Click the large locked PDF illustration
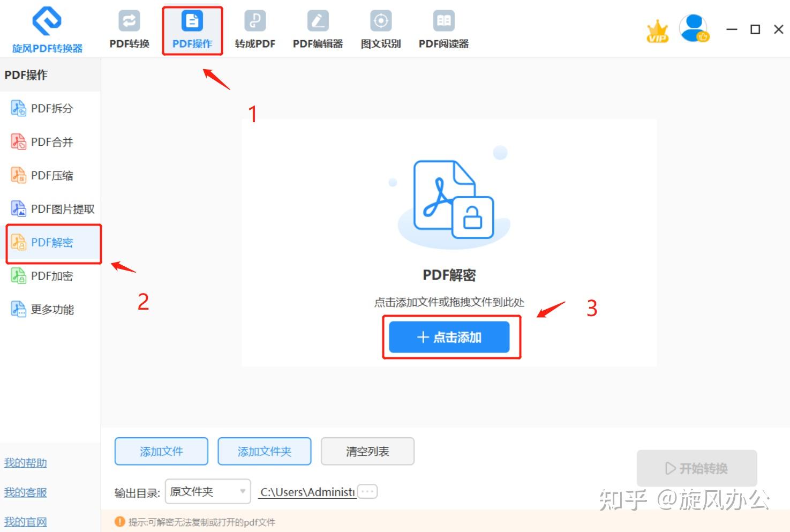This screenshot has width=790, height=532. [453, 199]
